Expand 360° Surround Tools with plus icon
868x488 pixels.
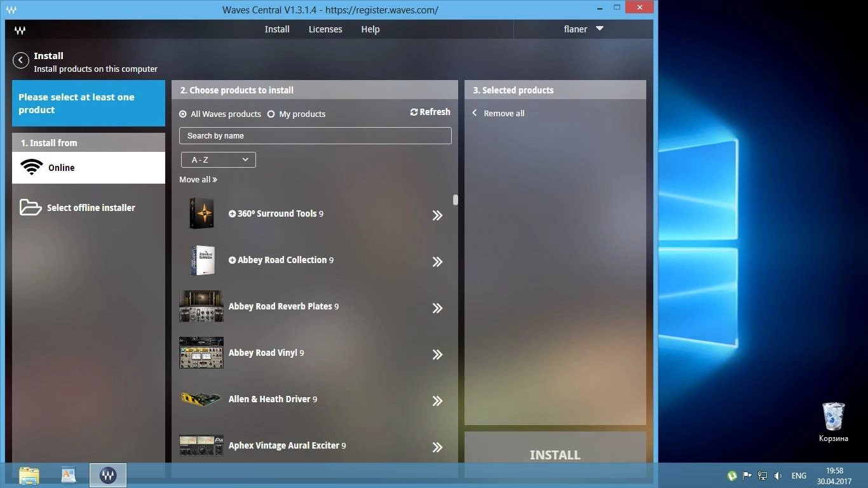coord(232,214)
